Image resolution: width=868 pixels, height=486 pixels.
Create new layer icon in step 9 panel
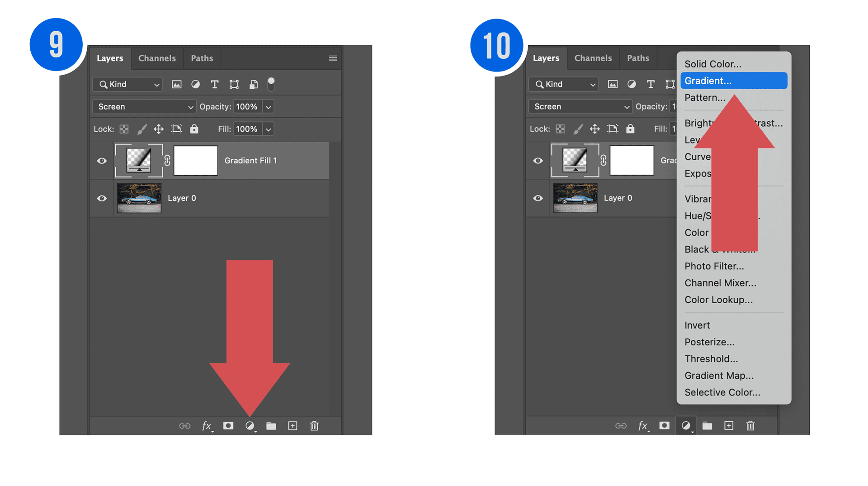[292, 426]
